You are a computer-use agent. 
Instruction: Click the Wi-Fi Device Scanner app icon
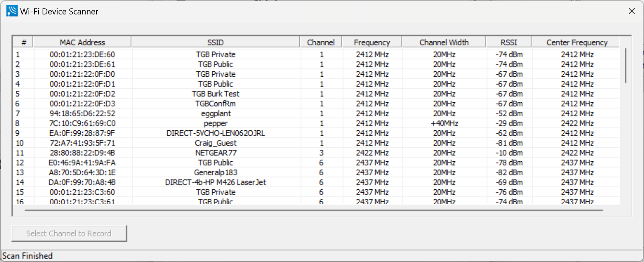(x=12, y=11)
